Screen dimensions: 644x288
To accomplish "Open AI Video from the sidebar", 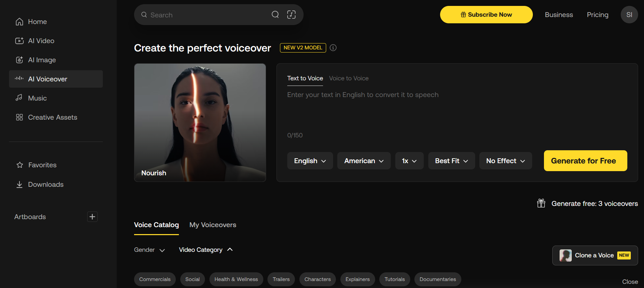I will coord(41,41).
